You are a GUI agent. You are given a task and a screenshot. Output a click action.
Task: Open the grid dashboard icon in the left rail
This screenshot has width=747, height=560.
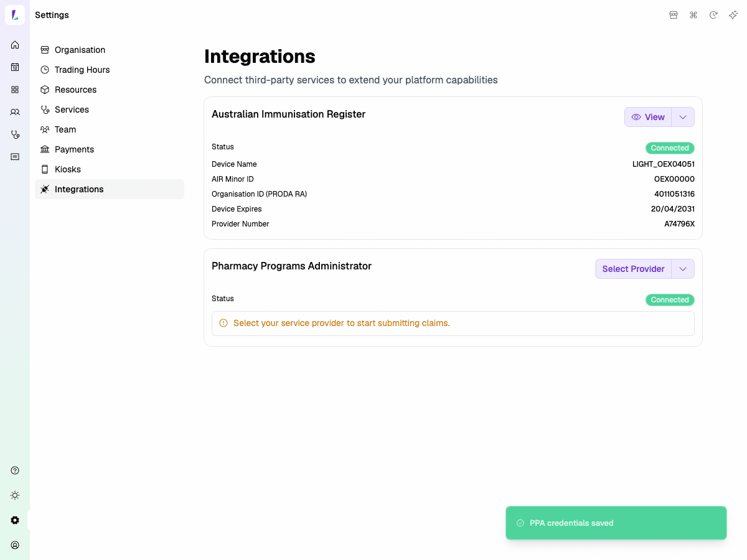tap(15, 90)
